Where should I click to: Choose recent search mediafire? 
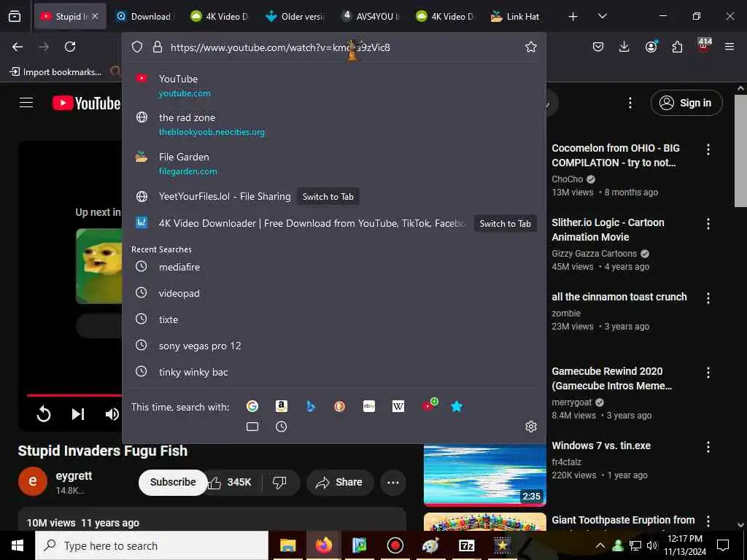pos(334,267)
